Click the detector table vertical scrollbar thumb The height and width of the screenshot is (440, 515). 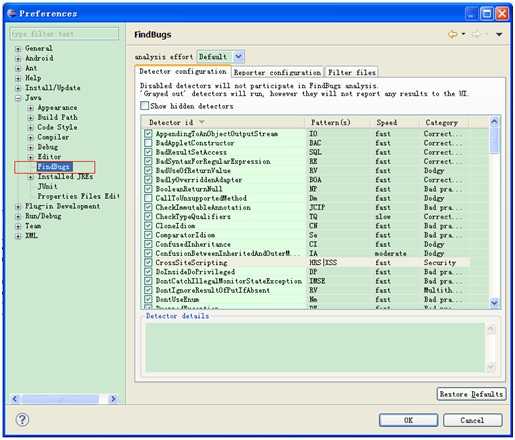point(494,140)
